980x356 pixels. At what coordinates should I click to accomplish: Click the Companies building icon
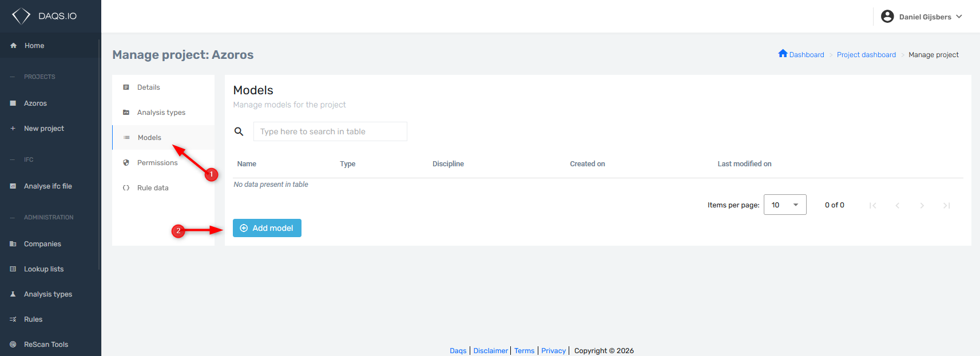click(x=13, y=244)
